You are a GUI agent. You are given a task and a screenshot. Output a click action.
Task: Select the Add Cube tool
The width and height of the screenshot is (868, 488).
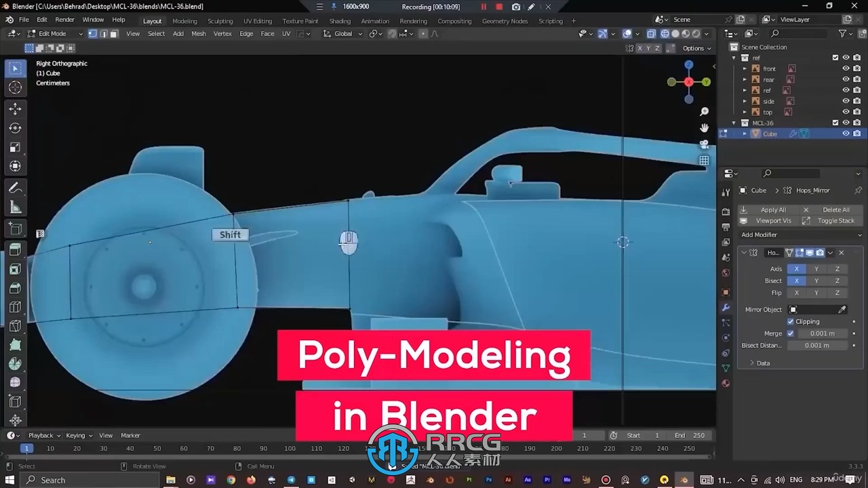point(15,228)
